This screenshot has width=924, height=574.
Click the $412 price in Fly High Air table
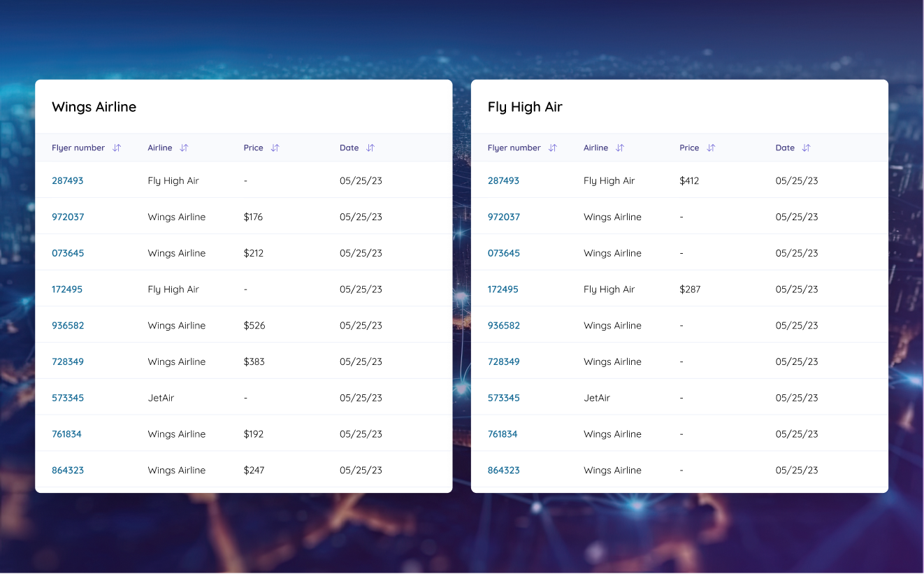click(x=689, y=180)
